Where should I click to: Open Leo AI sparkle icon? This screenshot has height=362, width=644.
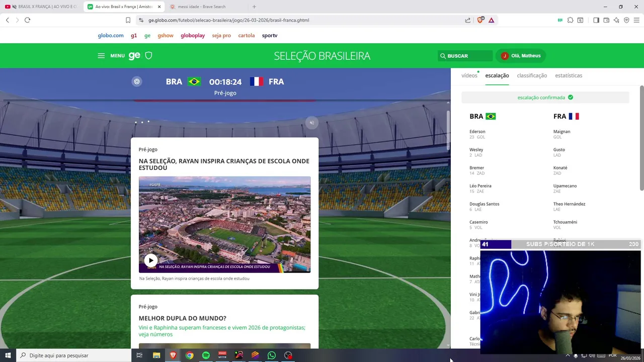coord(616,20)
